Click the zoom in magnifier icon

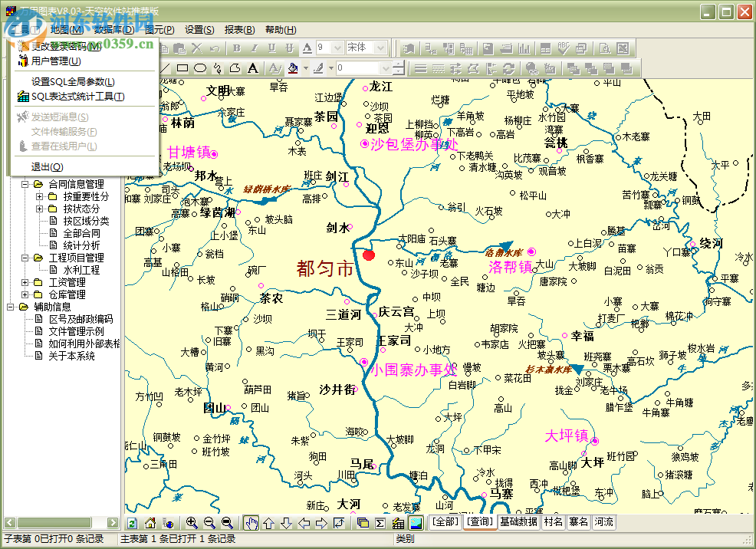(192, 523)
